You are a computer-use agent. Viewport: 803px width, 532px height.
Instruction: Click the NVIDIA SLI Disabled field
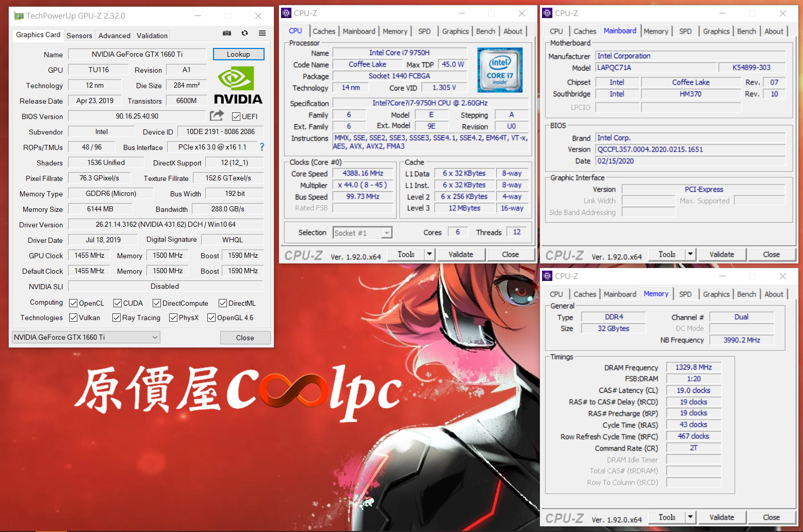165,286
